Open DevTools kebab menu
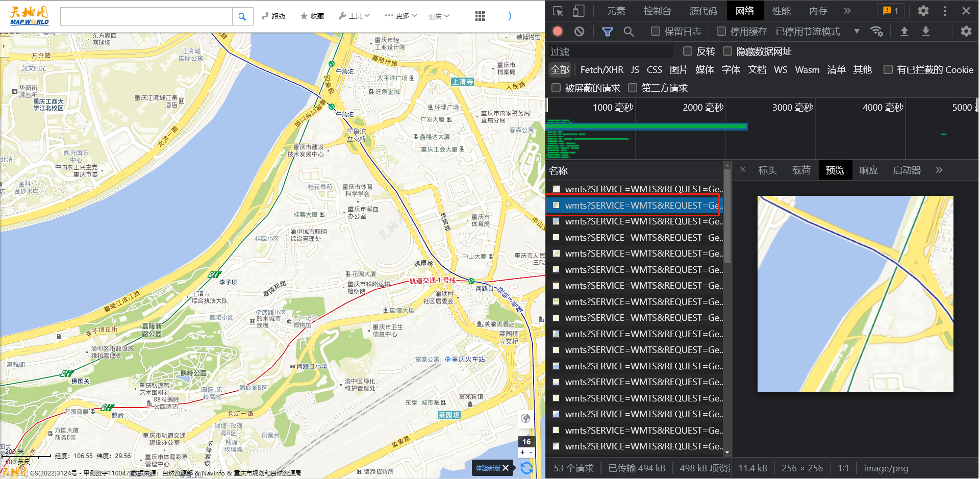980x479 pixels. pos(945,11)
